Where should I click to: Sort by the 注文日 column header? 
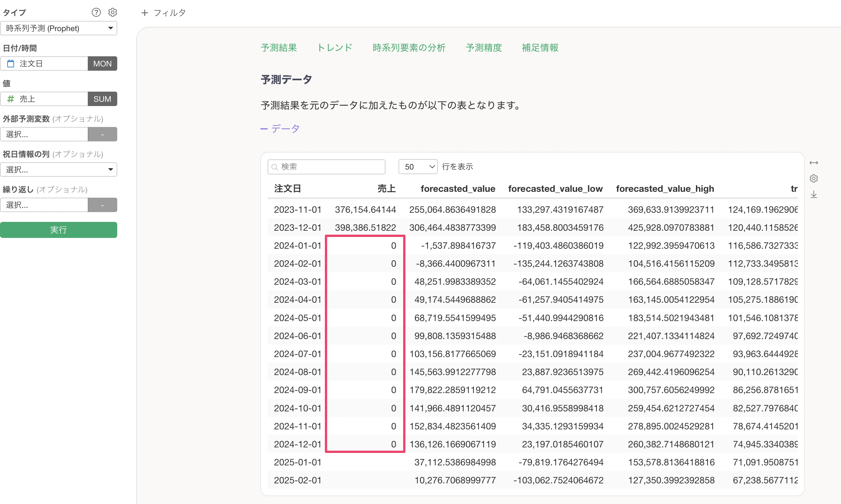[288, 189]
